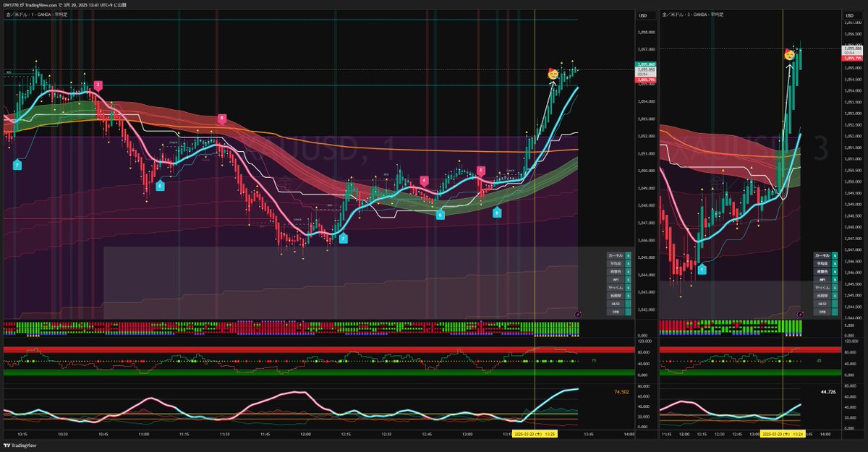The width and height of the screenshot is (868, 452).
Task: Click green price label 3,055.860 on left axis
Action: (647, 65)
